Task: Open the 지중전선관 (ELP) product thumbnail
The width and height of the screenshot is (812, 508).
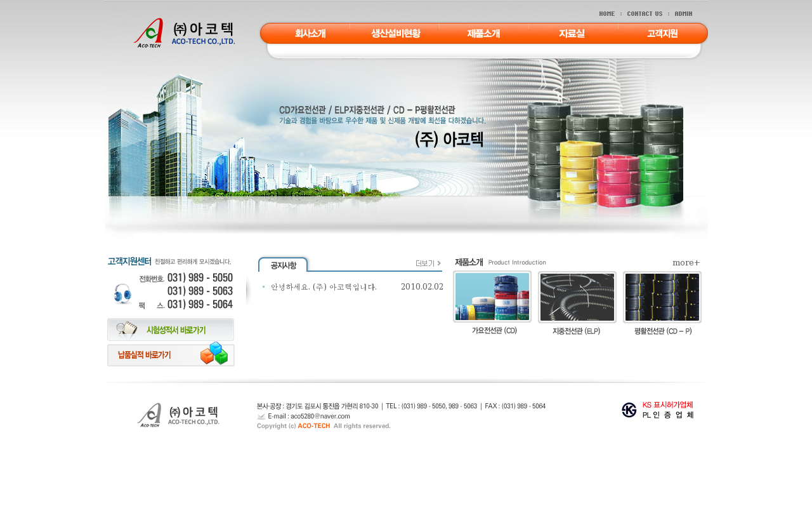Action: 577,297
